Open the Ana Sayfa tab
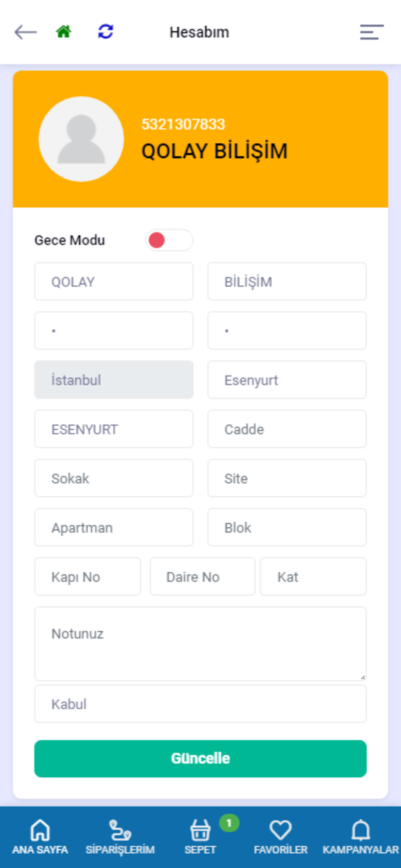401x868 pixels. 40,837
